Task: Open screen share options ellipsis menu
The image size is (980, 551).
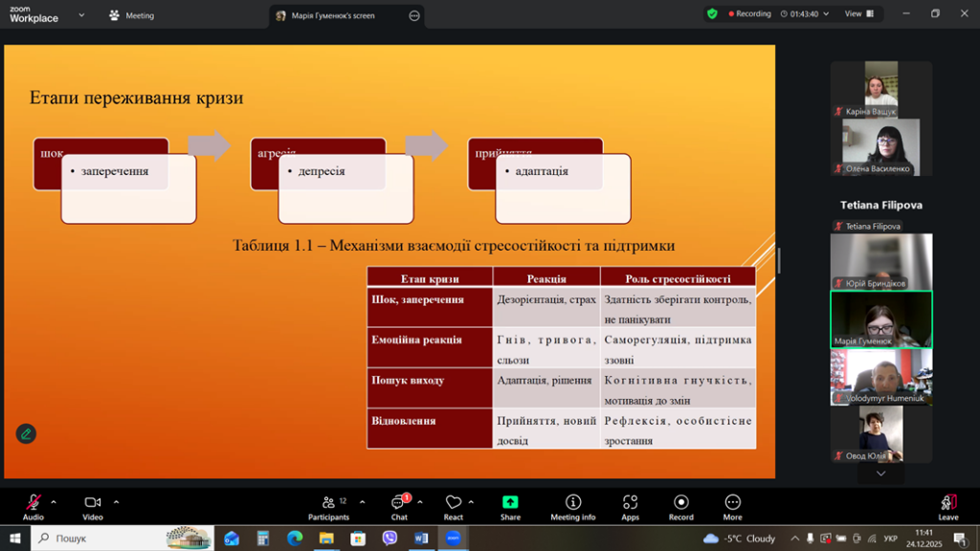Action: pyautogui.click(x=413, y=15)
